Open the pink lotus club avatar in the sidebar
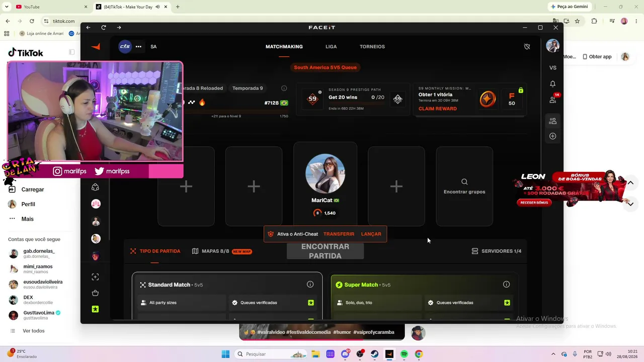 click(x=96, y=204)
